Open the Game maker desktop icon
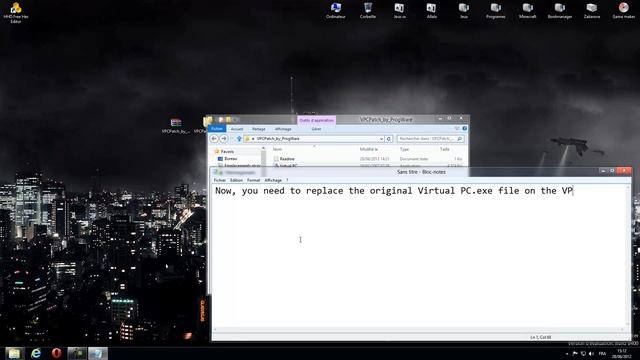Image resolution: width=640 pixels, height=360 pixels. click(624, 11)
